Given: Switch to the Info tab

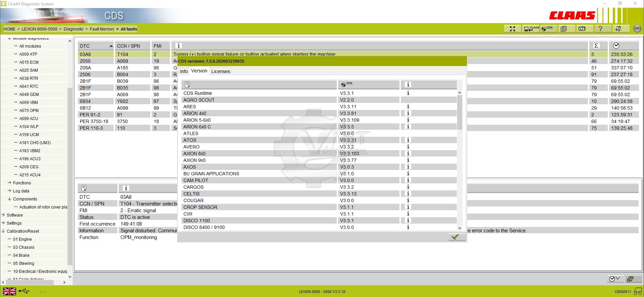Looking at the screenshot, I should [183, 71].
